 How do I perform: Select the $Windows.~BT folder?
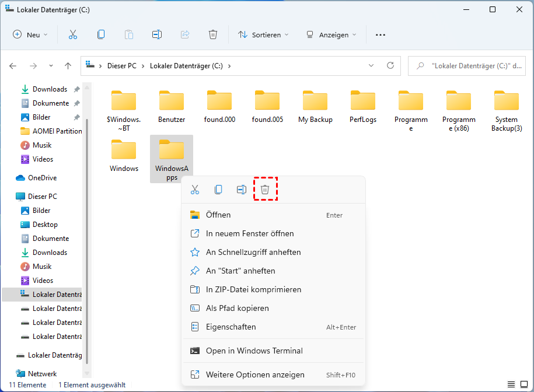(x=124, y=111)
